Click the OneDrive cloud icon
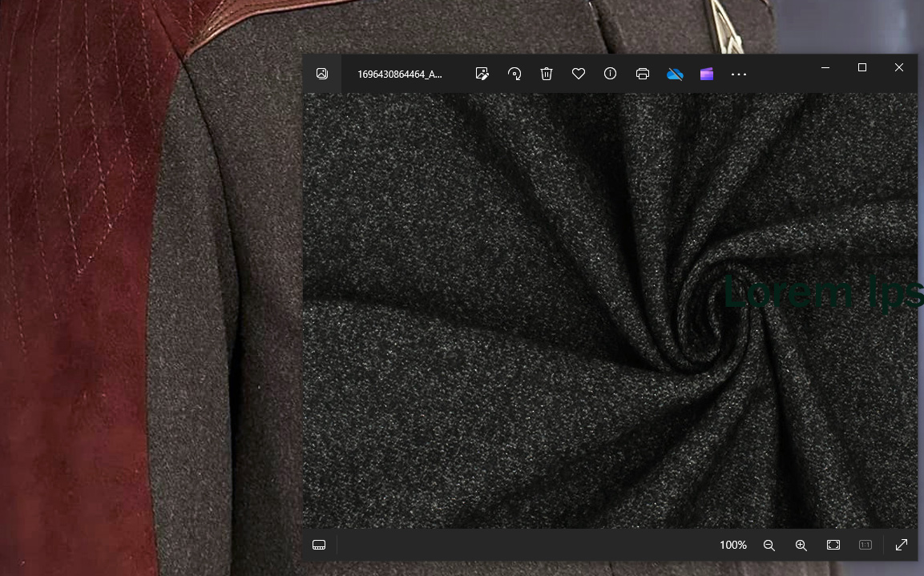 (675, 74)
